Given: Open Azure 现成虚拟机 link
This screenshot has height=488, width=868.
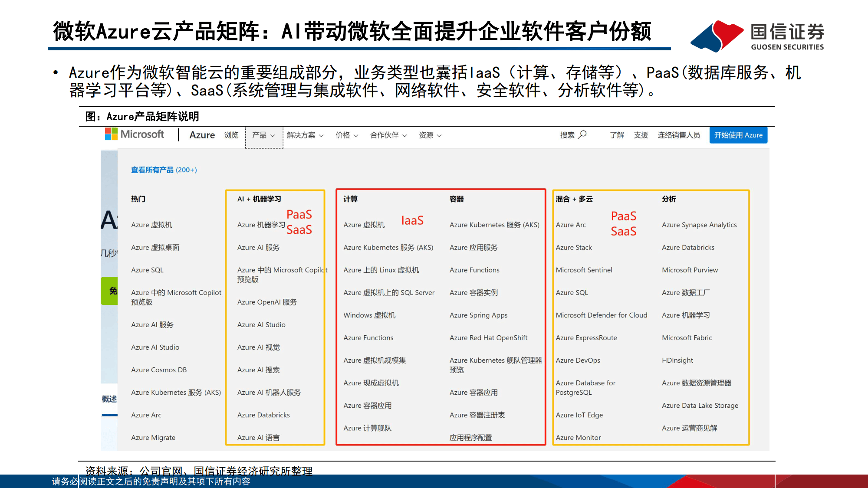Looking at the screenshot, I should click(x=371, y=383).
